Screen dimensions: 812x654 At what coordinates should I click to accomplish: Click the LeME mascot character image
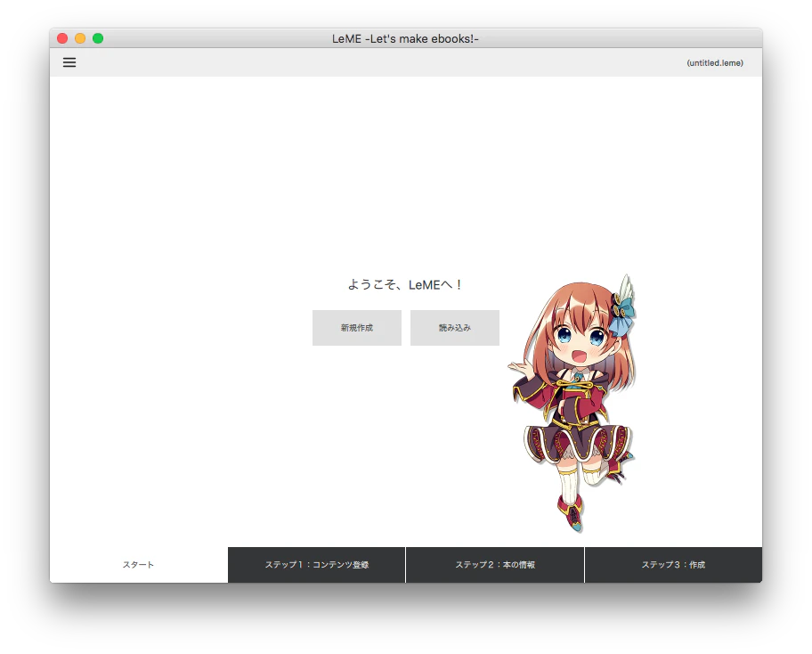point(572,403)
